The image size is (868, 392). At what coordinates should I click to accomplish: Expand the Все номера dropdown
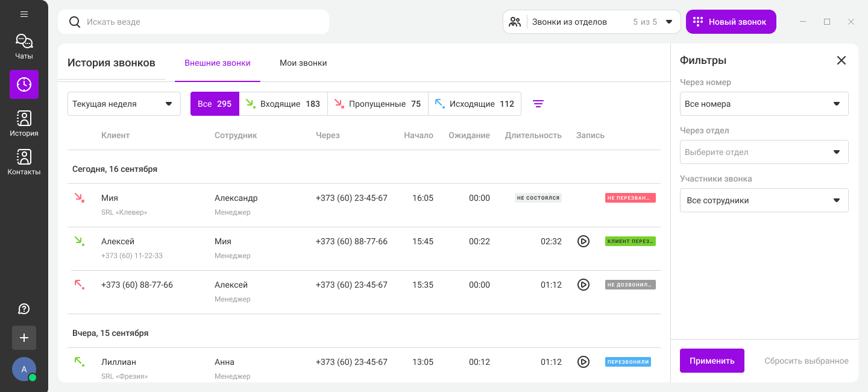pos(764,104)
